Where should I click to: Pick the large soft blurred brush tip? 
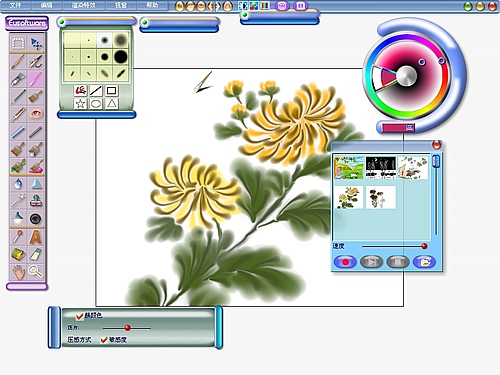[121, 40]
